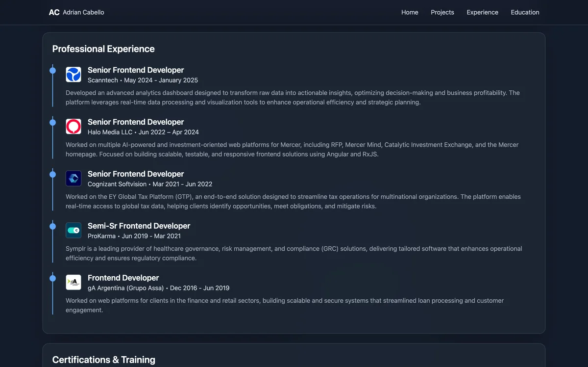Click the Cognizant Softvision timeline dot
The height and width of the screenshot is (367, 588).
[x=52, y=175]
